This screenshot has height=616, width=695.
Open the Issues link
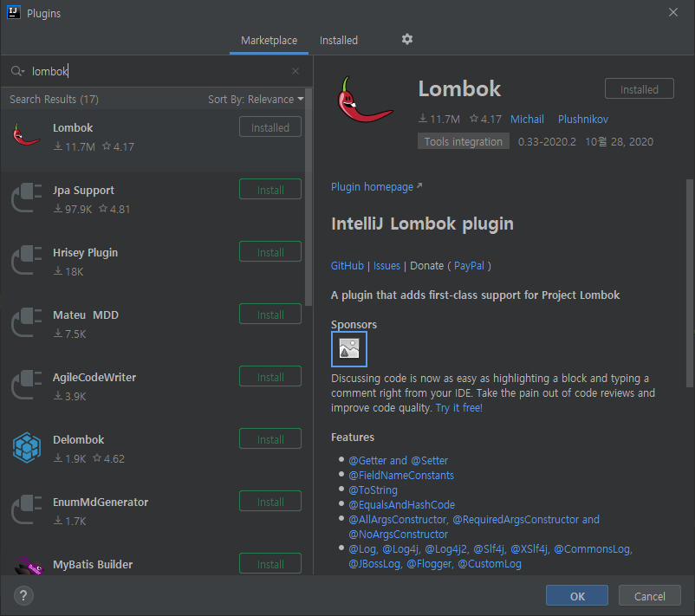click(x=386, y=265)
